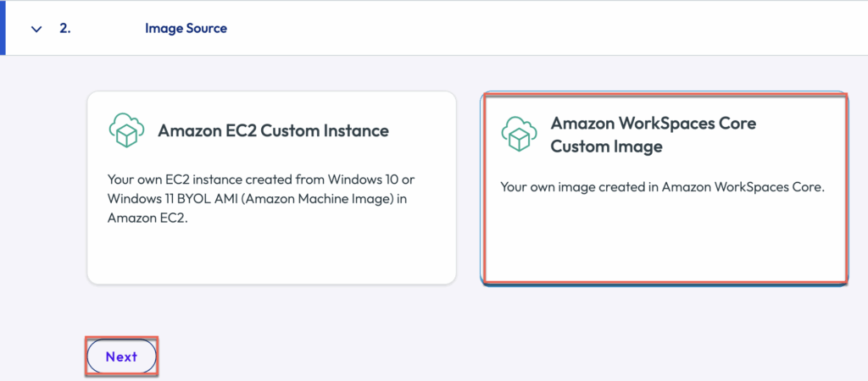Click the "Your own image created" description text
The height and width of the screenshot is (381, 868).
[x=662, y=187]
